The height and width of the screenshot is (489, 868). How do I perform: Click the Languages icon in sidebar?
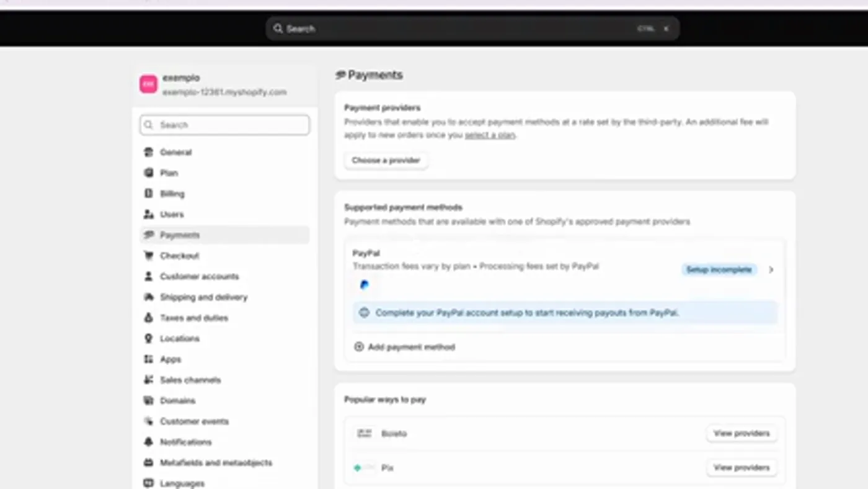tap(148, 483)
